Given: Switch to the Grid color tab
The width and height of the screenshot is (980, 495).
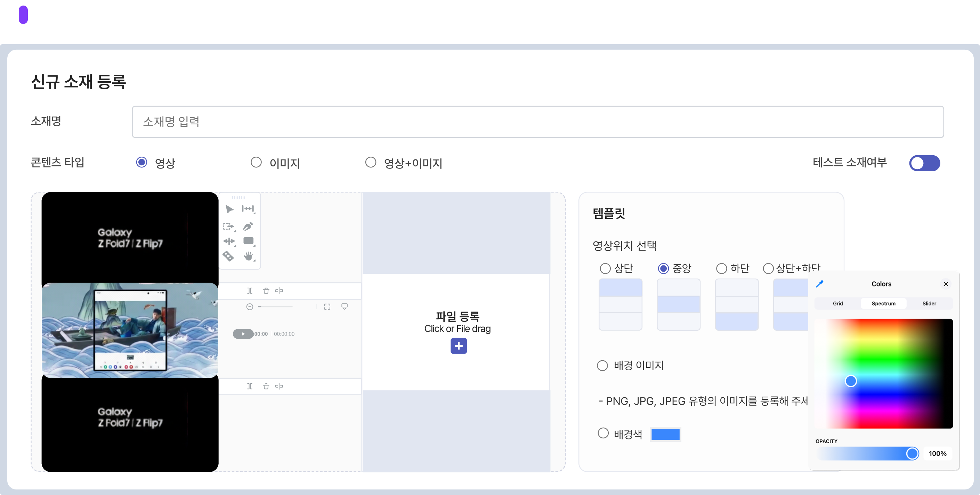Looking at the screenshot, I should (838, 303).
